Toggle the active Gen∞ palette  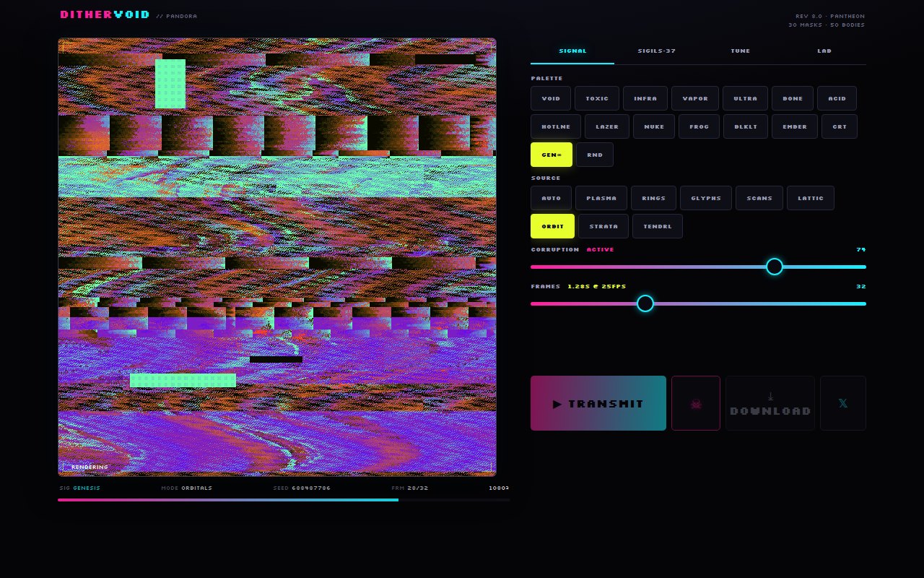coord(552,155)
